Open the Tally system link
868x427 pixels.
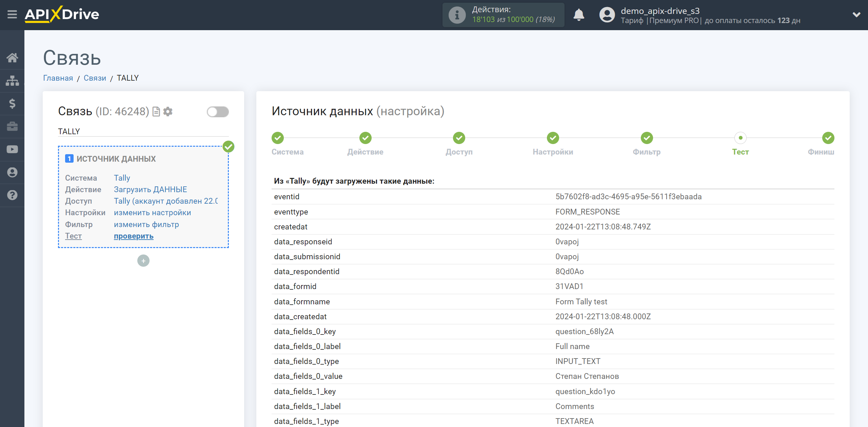[x=122, y=178]
